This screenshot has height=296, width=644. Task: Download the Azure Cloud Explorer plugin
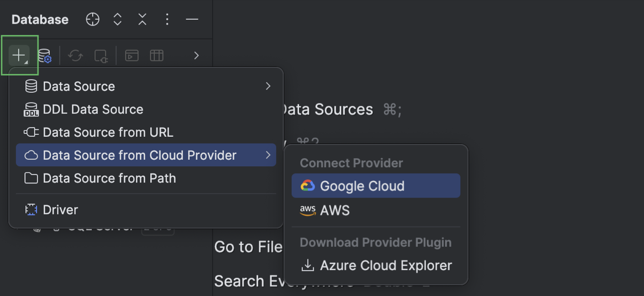tap(385, 266)
